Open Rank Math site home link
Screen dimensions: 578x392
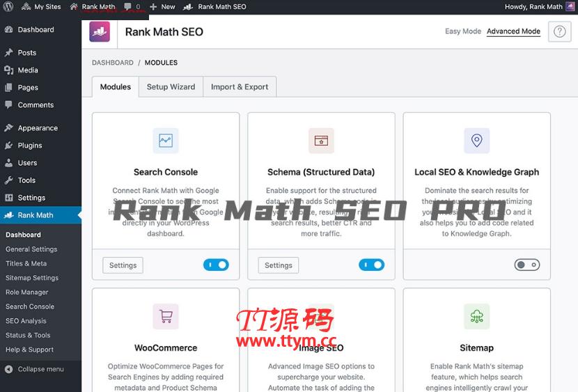pyautogui.click(x=93, y=7)
